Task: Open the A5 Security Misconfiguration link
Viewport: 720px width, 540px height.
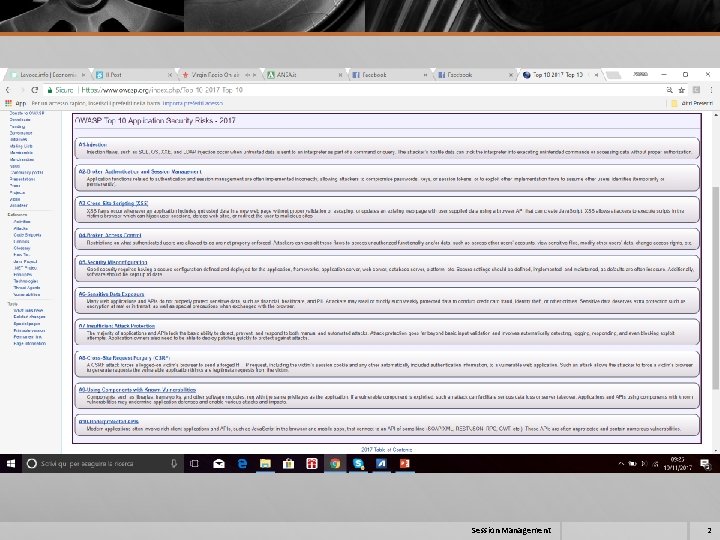Action: point(113,262)
